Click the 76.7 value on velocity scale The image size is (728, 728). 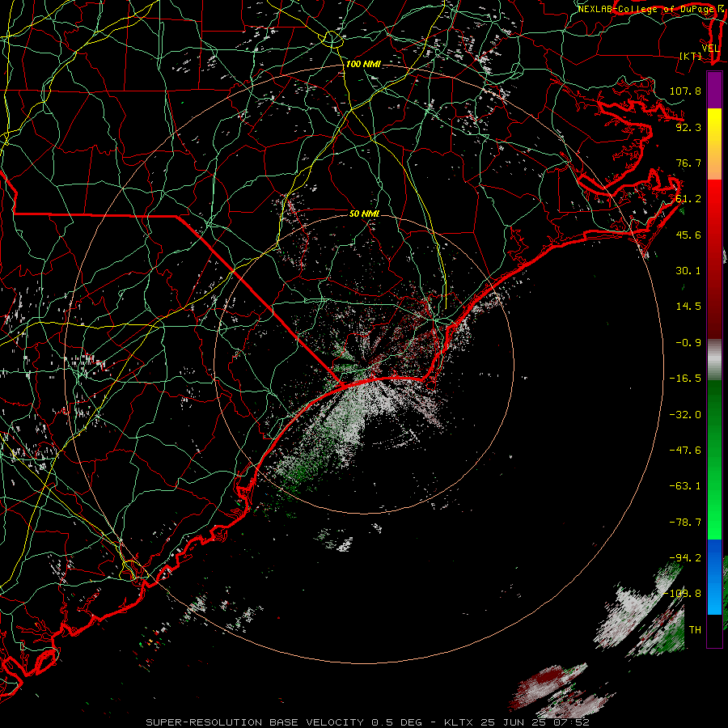coord(688,163)
